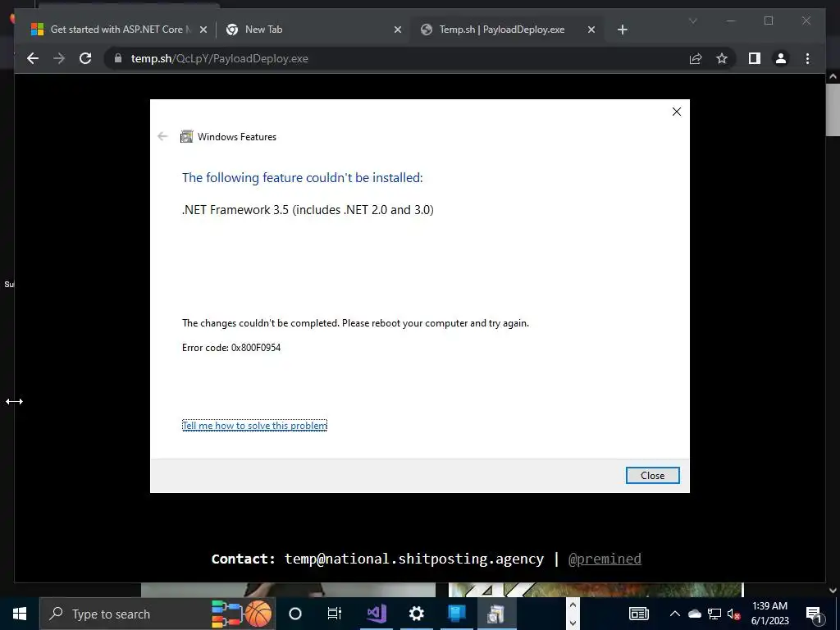Open network tray icon

tap(714, 614)
